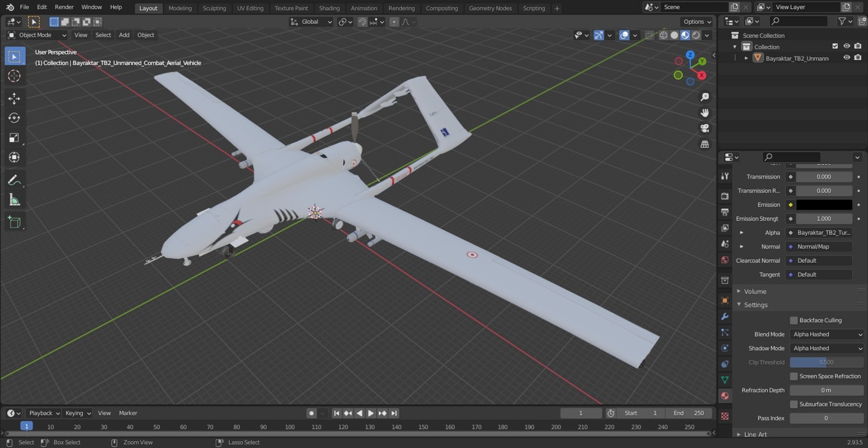
Task: Toggle Collection exclude checkbox in outliner
Action: pyautogui.click(x=835, y=46)
